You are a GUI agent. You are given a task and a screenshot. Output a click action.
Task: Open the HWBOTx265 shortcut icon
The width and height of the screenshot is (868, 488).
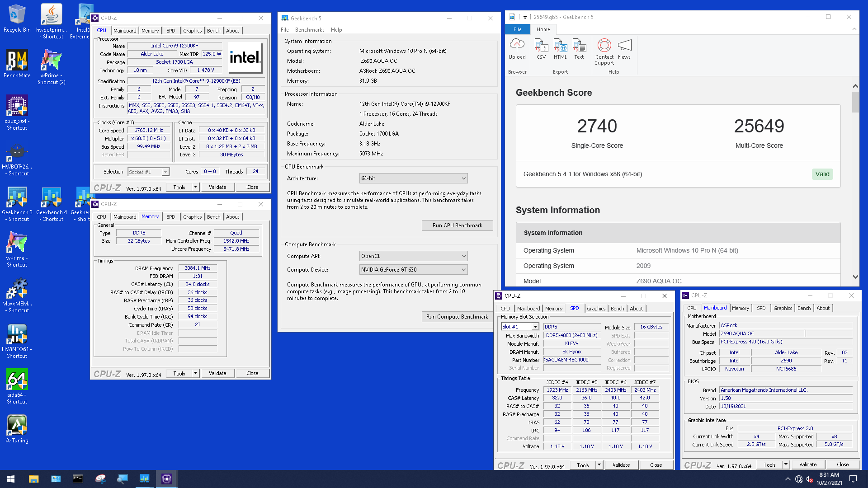17,158
